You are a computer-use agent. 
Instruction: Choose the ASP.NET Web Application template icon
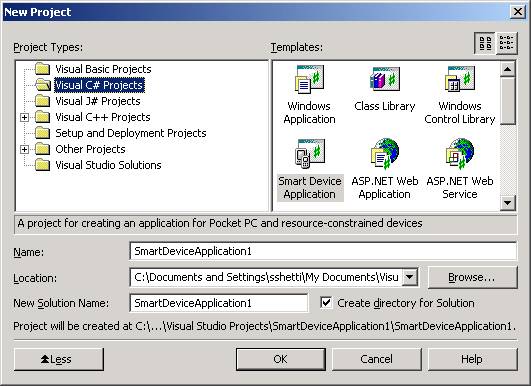[385, 153]
